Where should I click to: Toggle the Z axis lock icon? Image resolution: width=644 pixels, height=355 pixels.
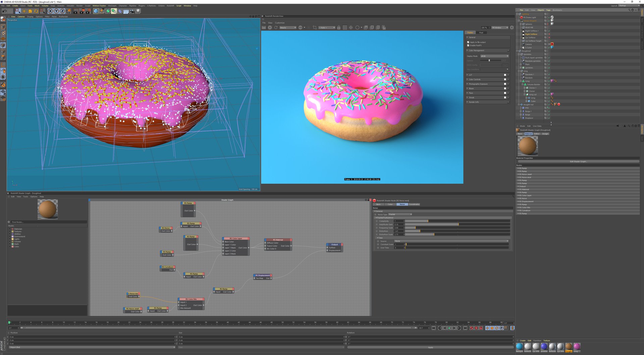[x=62, y=11]
